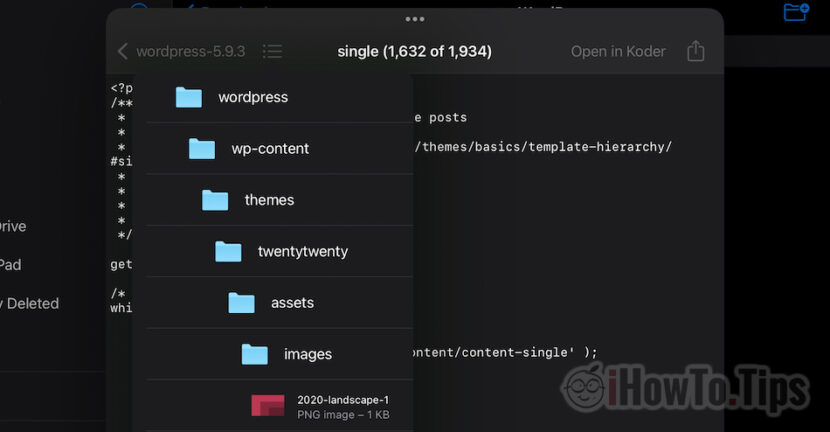Click the New Folder icon at top right
Viewport: 830px width, 432px height.
pos(796,12)
